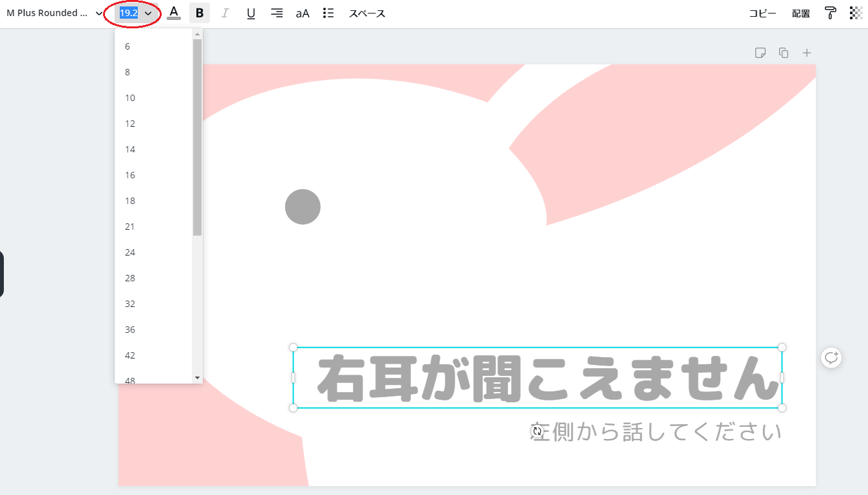Expand font size dropdown arrow
The height and width of the screenshot is (495, 868).
148,13
